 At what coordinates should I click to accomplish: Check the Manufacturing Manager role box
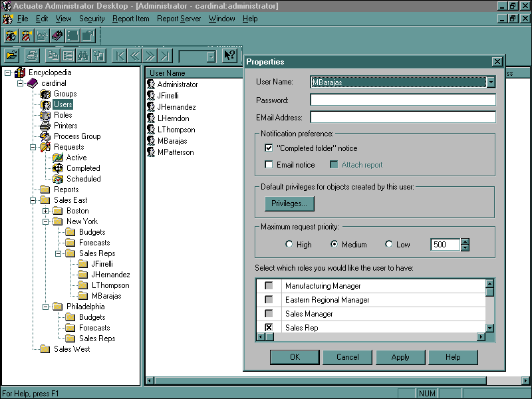pyautogui.click(x=269, y=286)
